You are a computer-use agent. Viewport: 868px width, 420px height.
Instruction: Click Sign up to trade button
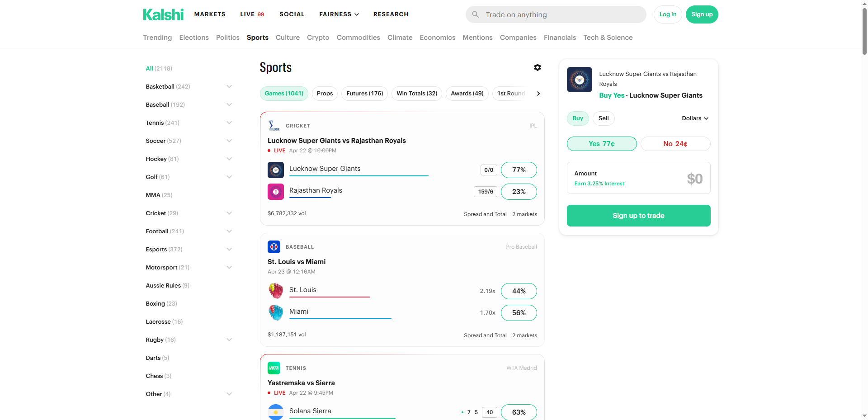click(638, 216)
